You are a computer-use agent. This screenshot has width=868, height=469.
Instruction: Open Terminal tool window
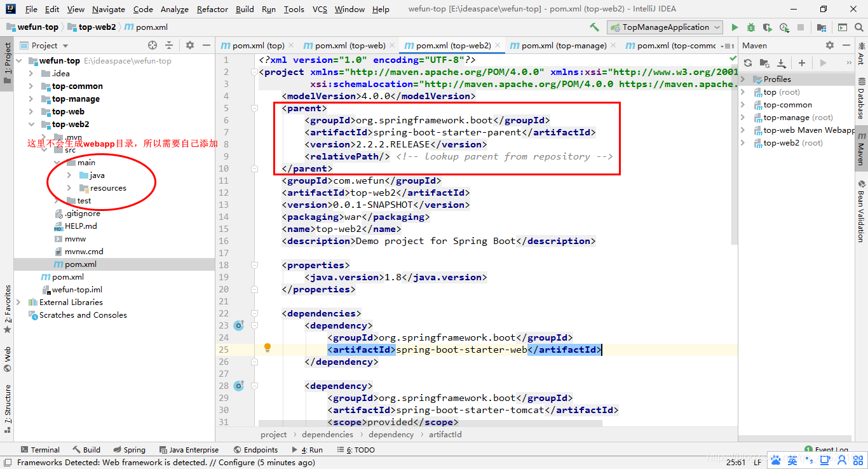pos(40,450)
